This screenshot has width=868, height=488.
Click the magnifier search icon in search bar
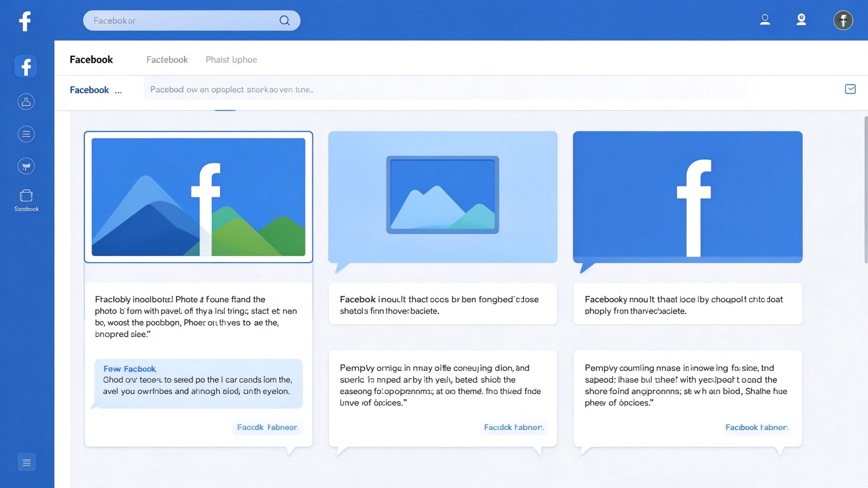click(x=284, y=21)
